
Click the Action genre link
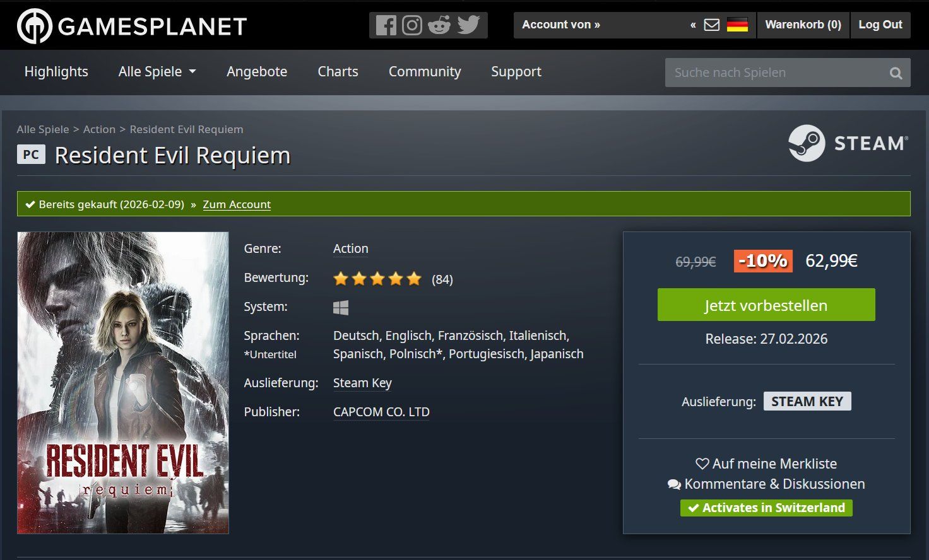pyautogui.click(x=351, y=248)
